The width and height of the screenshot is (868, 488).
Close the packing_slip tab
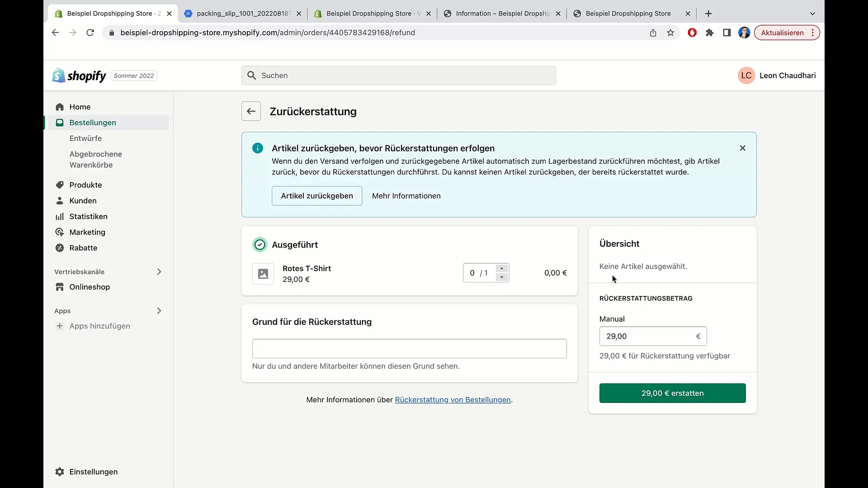(299, 14)
